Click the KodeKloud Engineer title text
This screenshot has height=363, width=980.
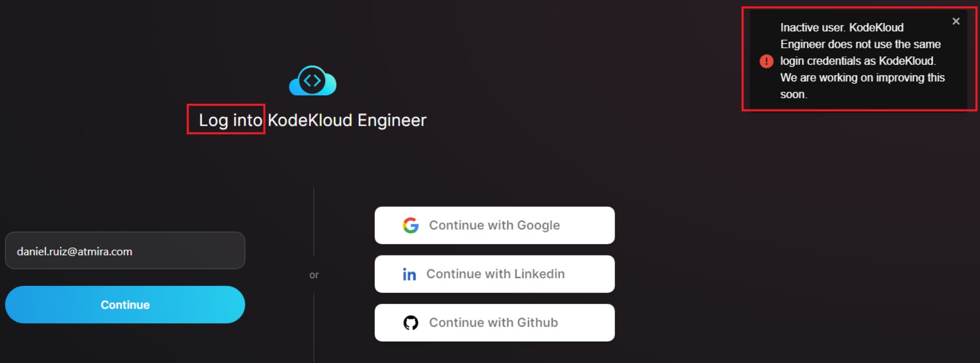click(347, 120)
